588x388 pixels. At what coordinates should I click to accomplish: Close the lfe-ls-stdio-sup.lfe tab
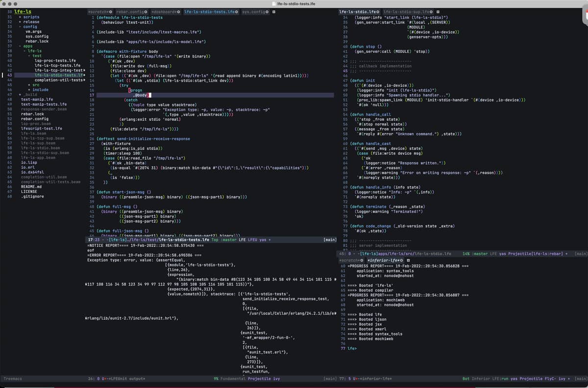[431, 11]
